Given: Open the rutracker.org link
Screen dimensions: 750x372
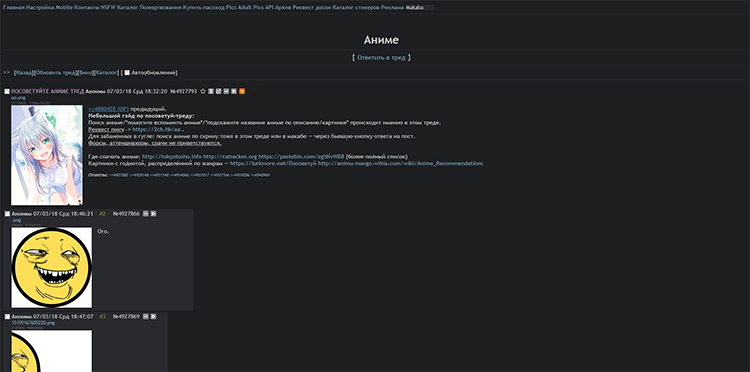Looking at the screenshot, I should pyautogui.click(x=230, y=156).
